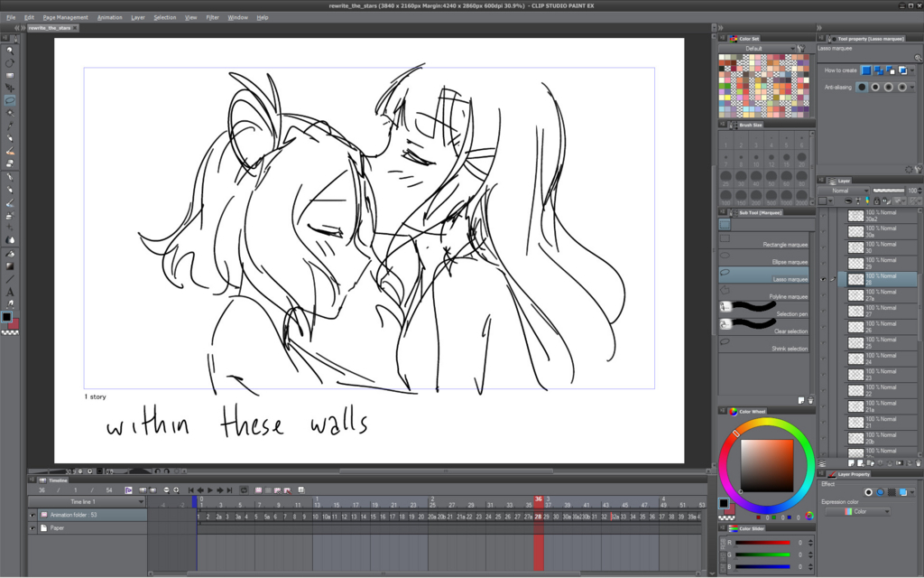Select Selection pen sub tool
The height and width of the screenshot is (578, 924).
763,310
